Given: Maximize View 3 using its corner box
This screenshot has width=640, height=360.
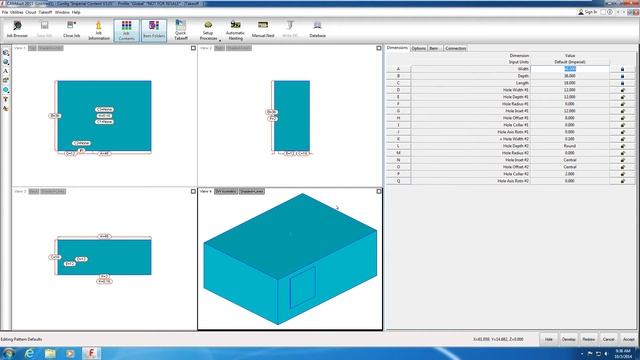Looking at the screenshot, I should (193, 191).
